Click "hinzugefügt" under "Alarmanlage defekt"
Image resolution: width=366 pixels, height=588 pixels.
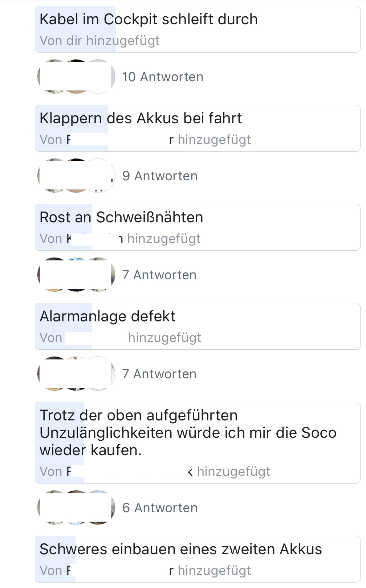(x=164, y=338)
